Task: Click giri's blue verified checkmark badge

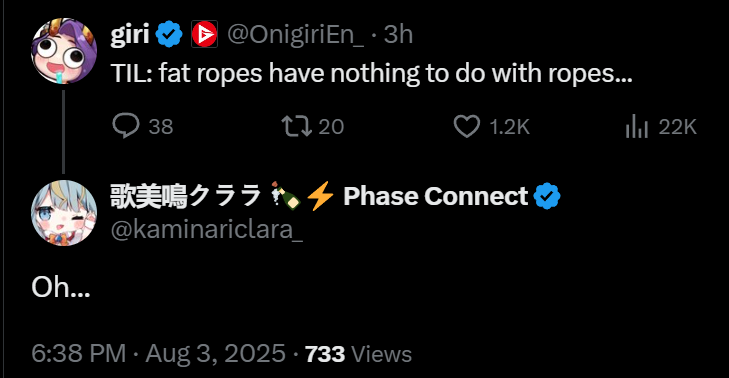Action: 169,34
